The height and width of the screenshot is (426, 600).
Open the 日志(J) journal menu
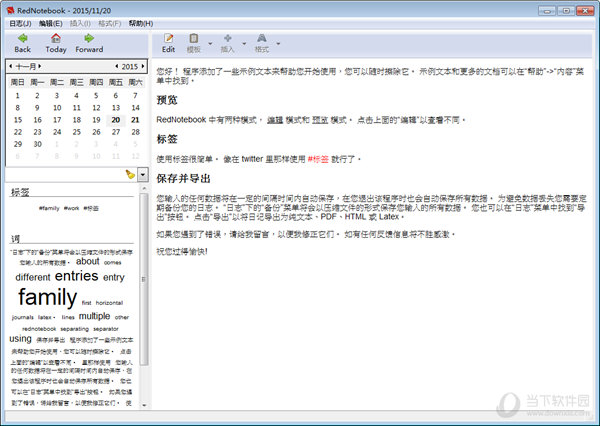coord(20,24)
